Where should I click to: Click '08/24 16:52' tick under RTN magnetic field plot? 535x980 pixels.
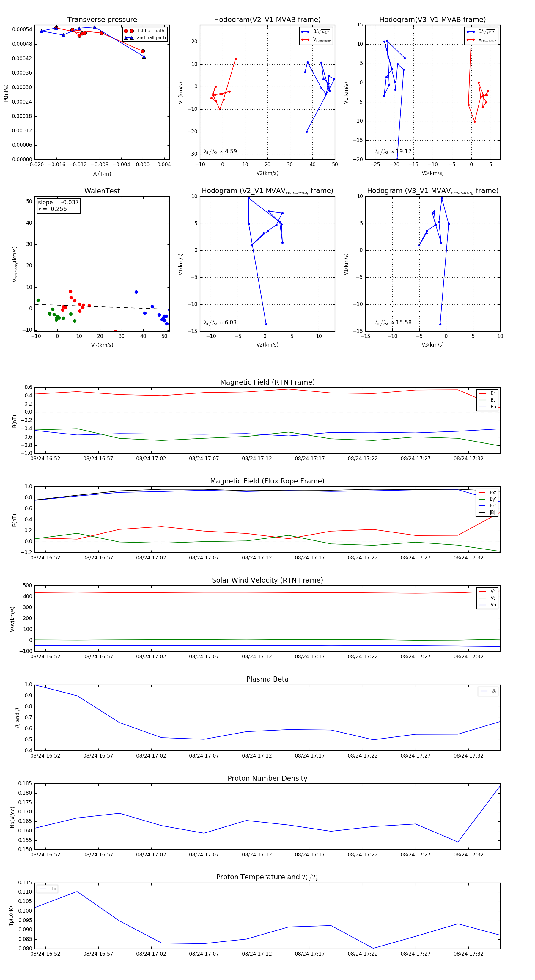coord(45,459)
